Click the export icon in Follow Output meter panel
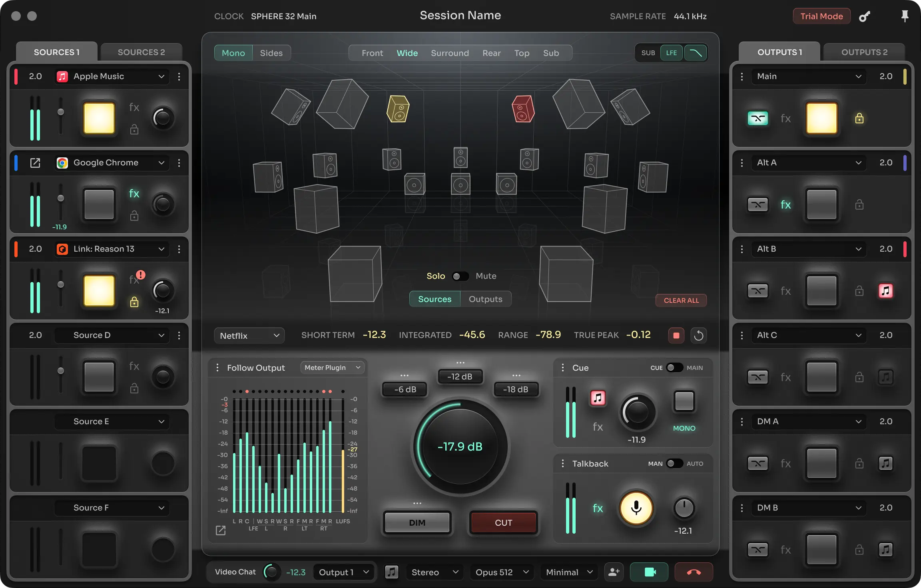The height and width of the screenshot is (588, 921). 221,530
